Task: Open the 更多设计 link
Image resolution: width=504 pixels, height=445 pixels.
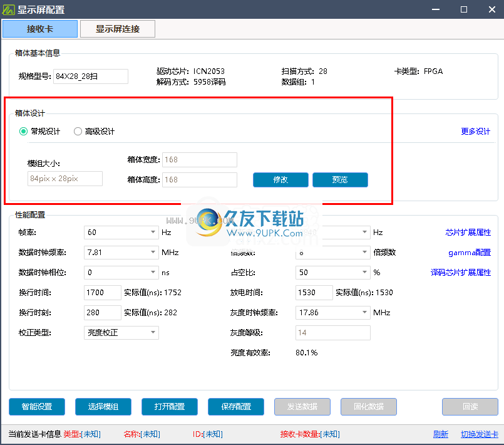Action: coord(475,132)
